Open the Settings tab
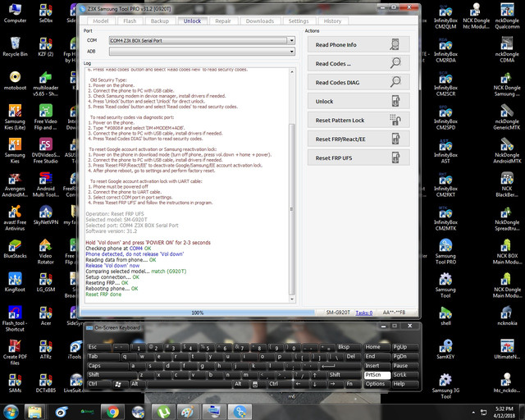525x420 pixels. (299, 21)
